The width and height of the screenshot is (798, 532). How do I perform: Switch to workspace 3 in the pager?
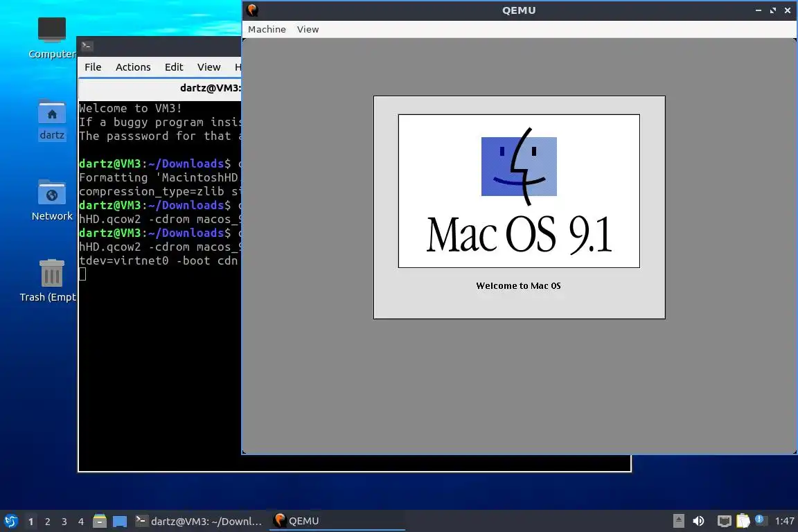[64, 522]
